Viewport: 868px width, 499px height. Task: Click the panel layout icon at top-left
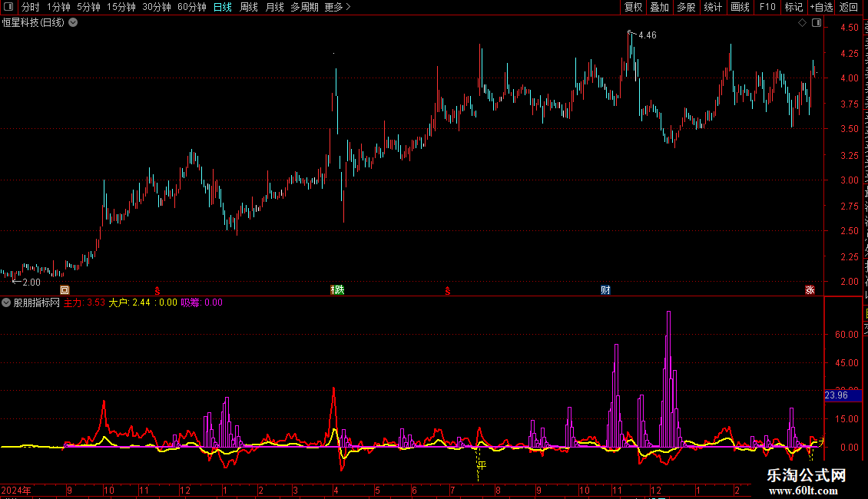tap(8, 7)
